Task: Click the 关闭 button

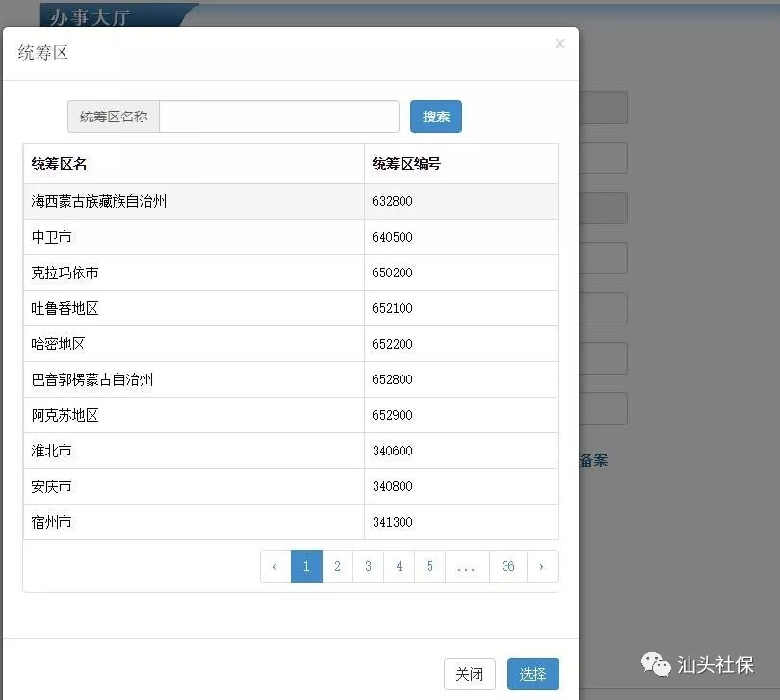Action: click(470, 674)
